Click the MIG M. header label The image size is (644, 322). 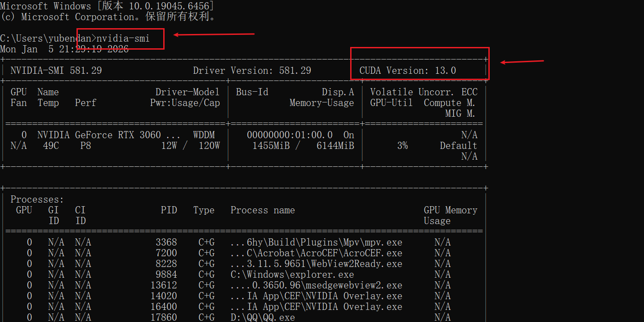pos(460,114)
